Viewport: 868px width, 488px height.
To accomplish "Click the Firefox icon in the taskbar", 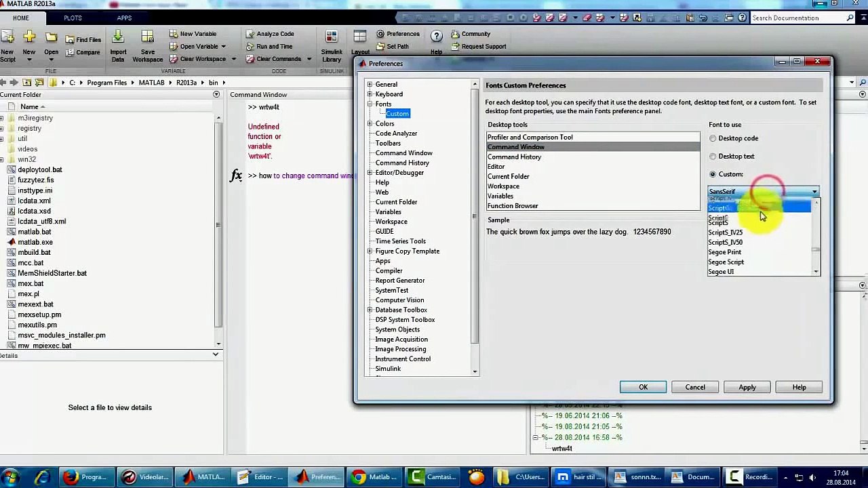I will 70,477.
